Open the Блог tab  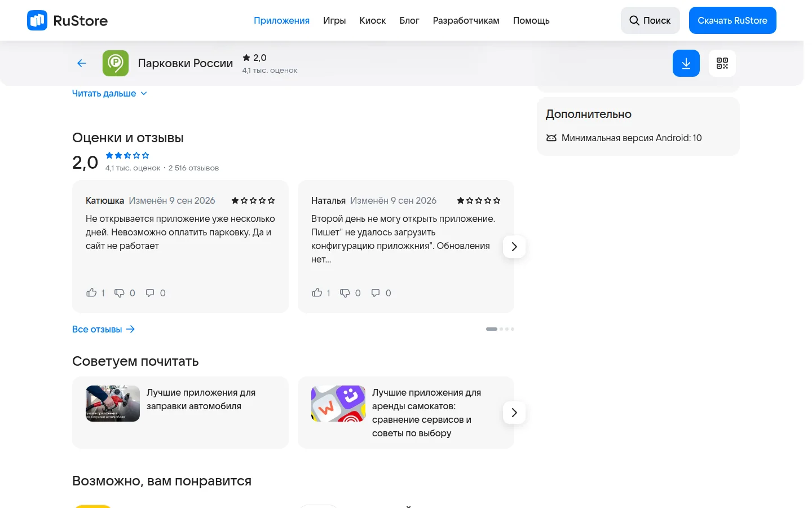pos(409,20)
